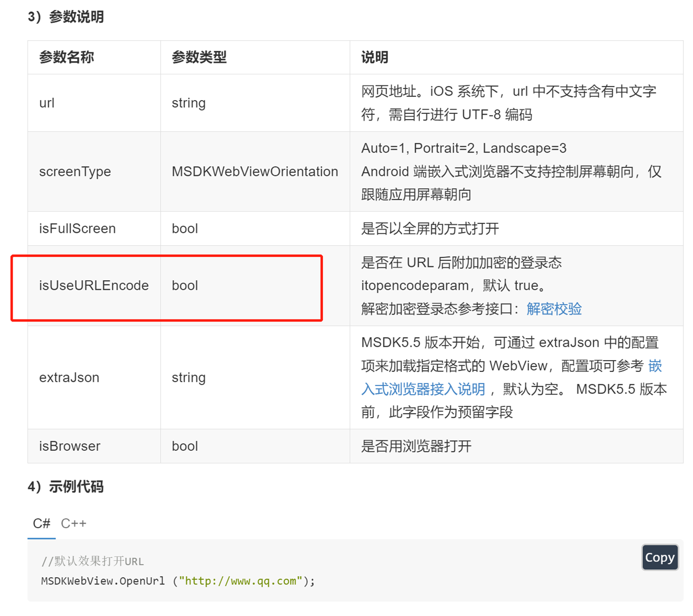Click the MSDKWebViewOrientation type cell
693x616 pixels.
tap(255, 171)
